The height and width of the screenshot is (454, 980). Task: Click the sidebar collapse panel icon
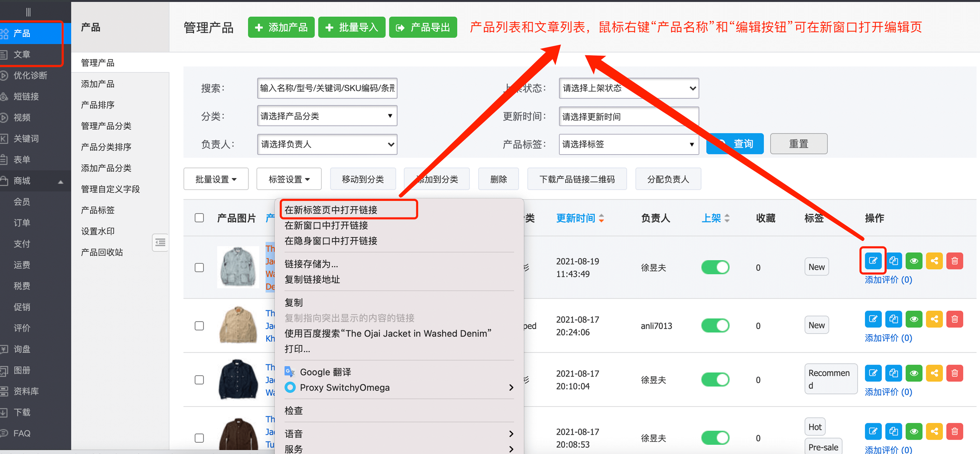(x=160, y=242)
